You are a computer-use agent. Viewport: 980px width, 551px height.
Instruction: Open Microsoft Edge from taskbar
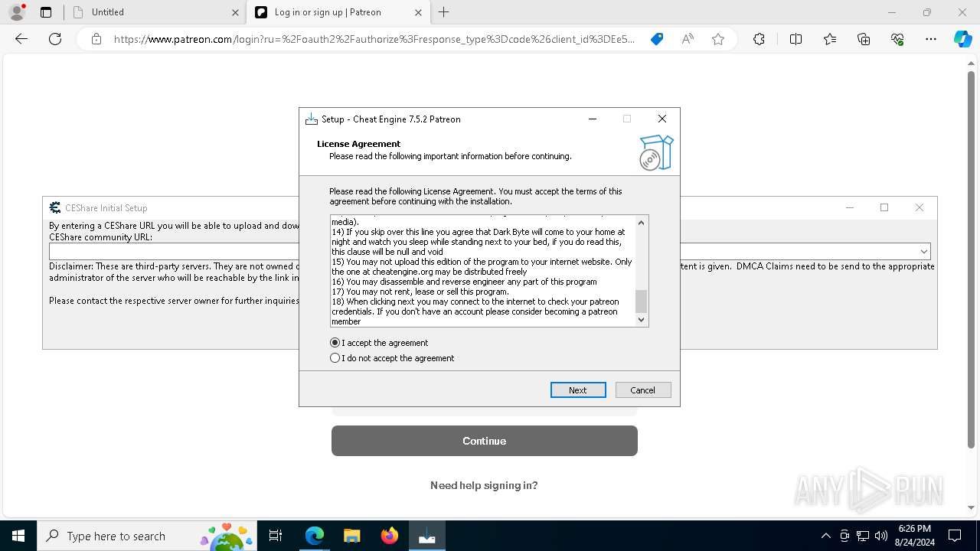[315, 536]
